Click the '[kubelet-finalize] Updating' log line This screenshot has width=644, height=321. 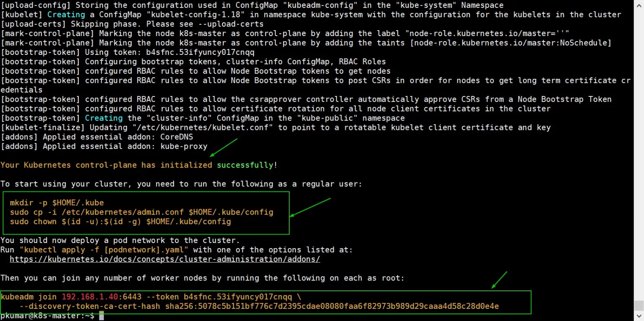[275, 127]
